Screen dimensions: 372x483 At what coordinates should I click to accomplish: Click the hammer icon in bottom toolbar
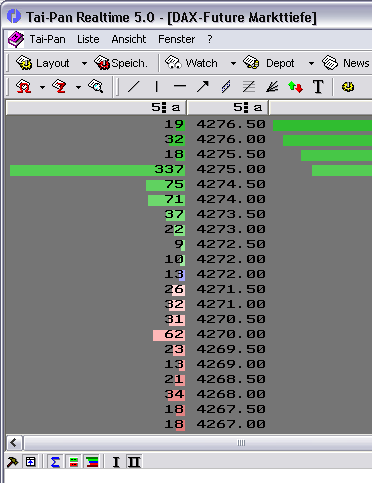point(13,462)
